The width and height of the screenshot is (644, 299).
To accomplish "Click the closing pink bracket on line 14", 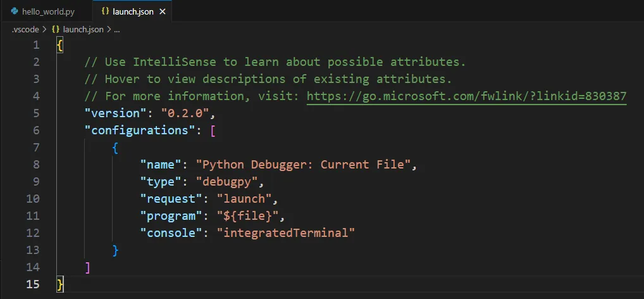I will coord(87,267).
